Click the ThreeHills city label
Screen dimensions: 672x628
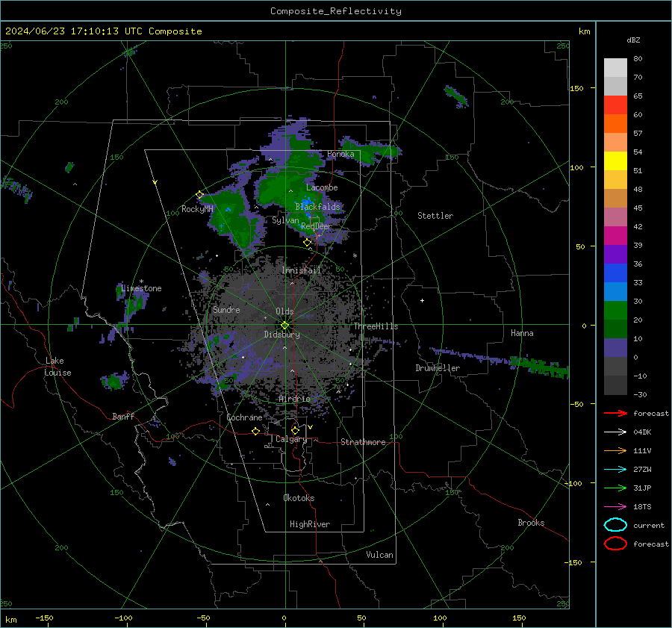pos(376,326)
